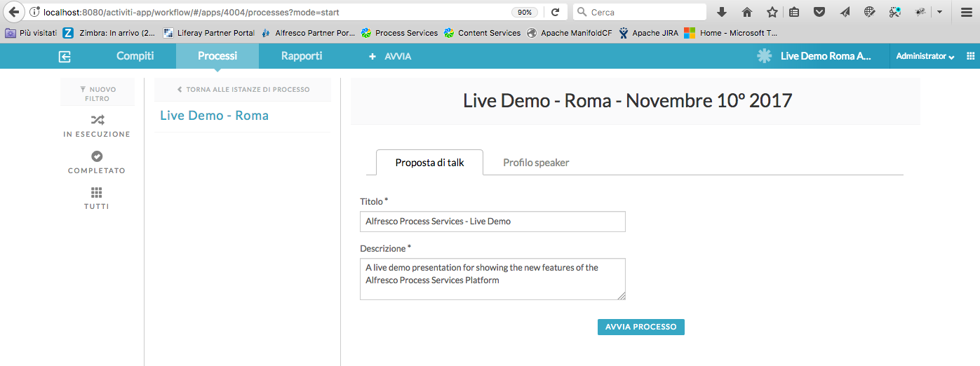Click the scissors screenshot extension icon

coord(894,12)
